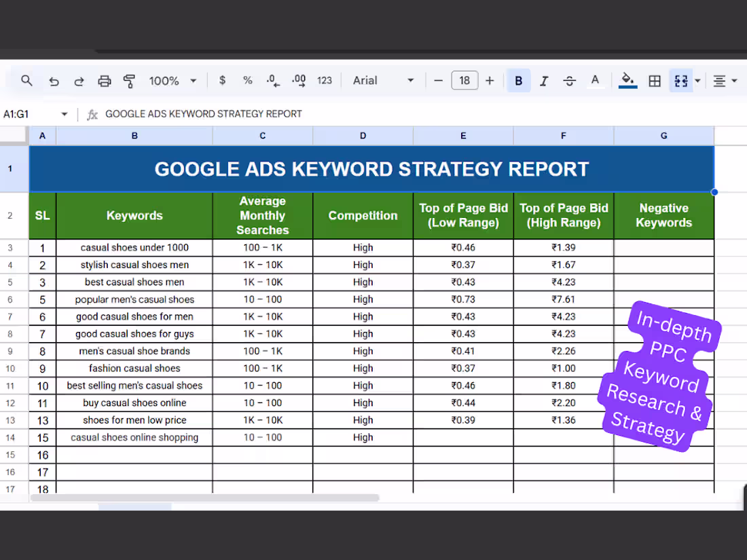
Task: Select the cell containing 'buy casual shoes online'
Action: tap(134, 403)
